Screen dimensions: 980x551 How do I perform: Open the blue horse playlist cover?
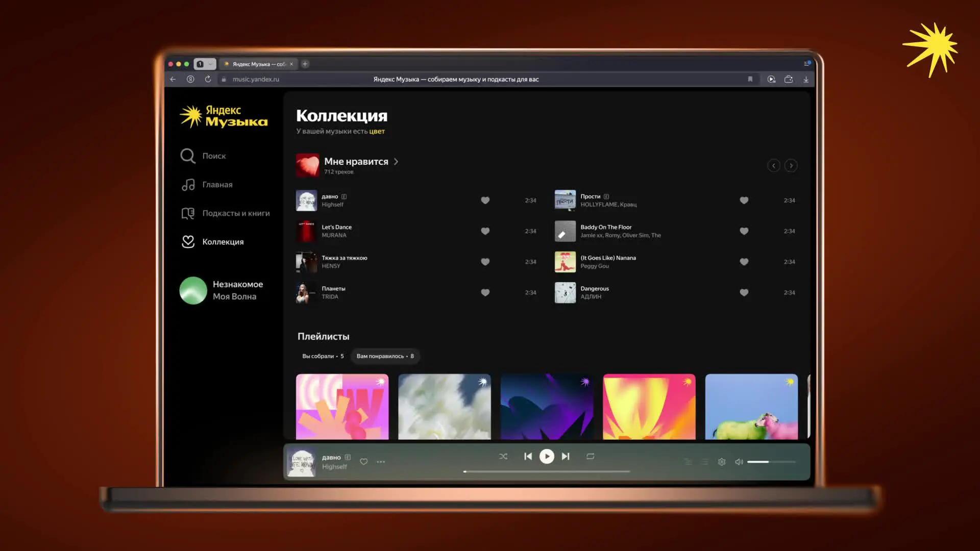point(751,407)
